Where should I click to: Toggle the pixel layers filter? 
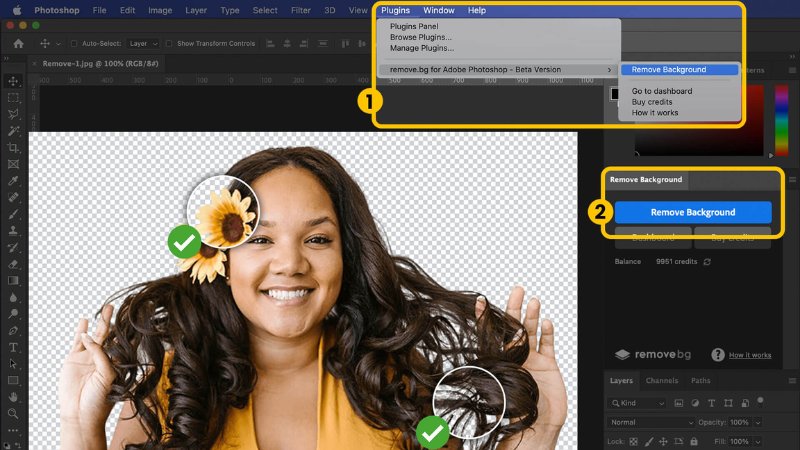pos(679,403)
